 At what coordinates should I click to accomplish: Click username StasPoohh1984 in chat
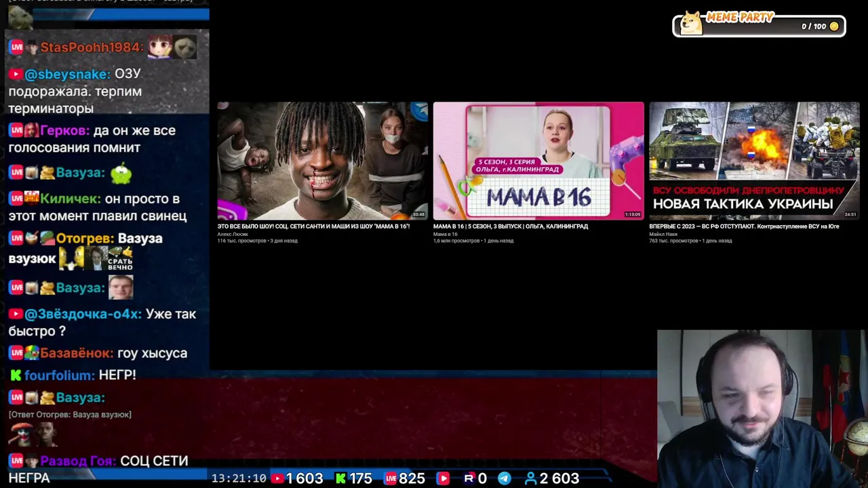92,47
